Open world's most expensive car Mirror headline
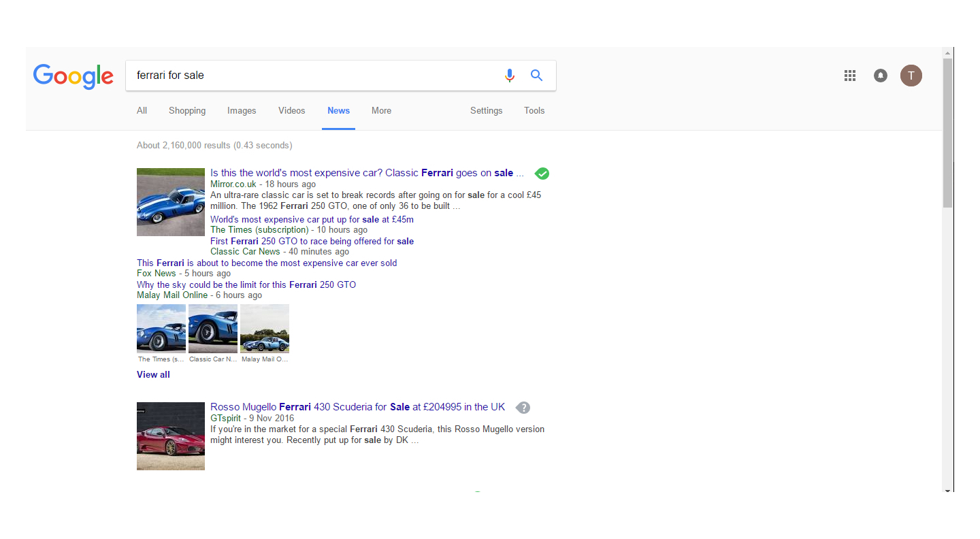Viewport: 980px width, 539px height. 367,173
